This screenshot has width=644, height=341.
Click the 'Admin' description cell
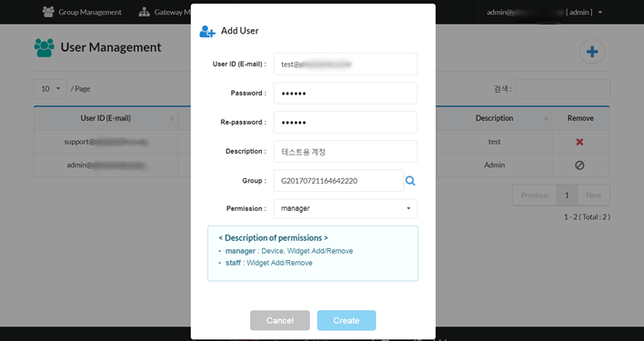pyautogui.click(x=494, y=165)
